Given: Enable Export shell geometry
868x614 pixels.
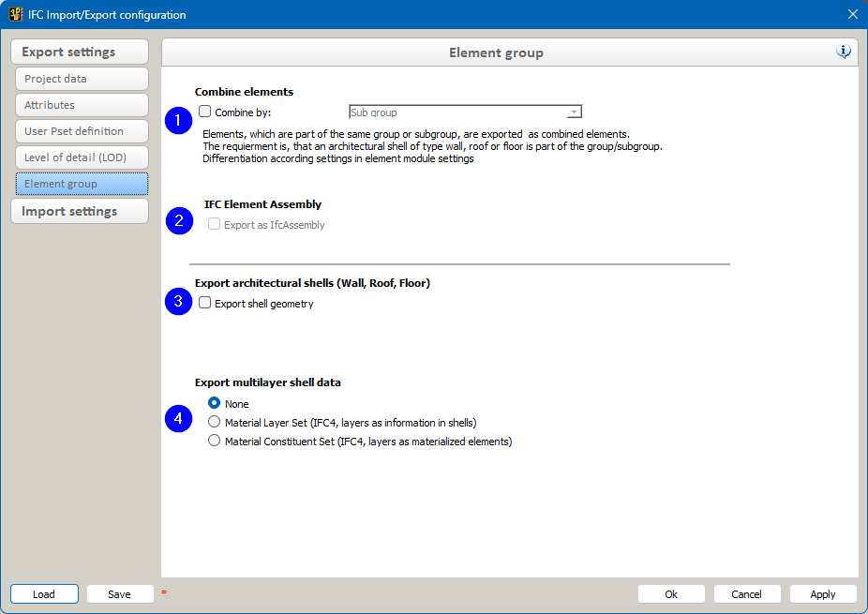Looking at the screenshot, I should point(205,303).
